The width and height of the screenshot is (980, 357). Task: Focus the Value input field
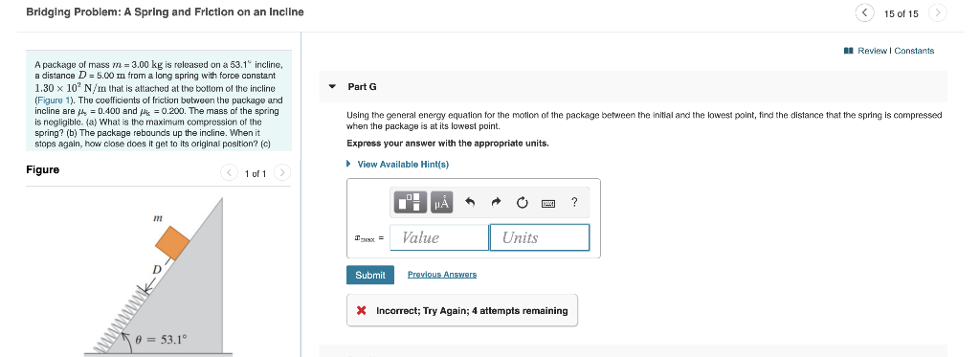(439, 237)
